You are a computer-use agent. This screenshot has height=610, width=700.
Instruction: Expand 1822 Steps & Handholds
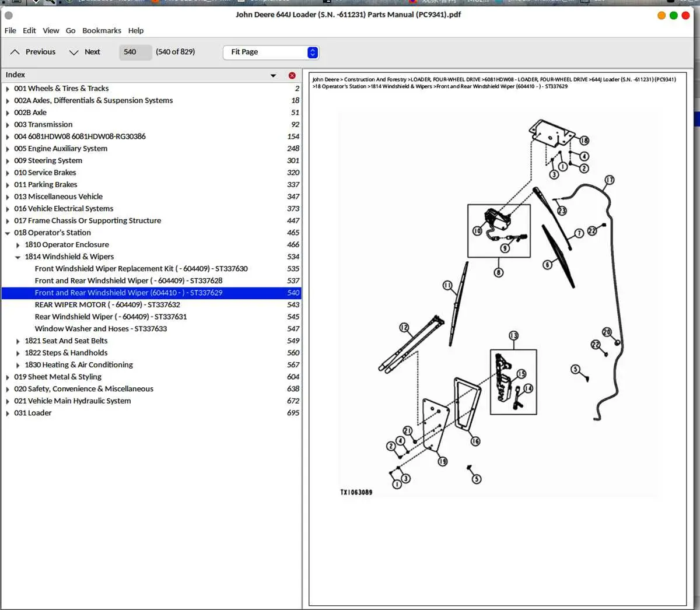coord(18,353)
